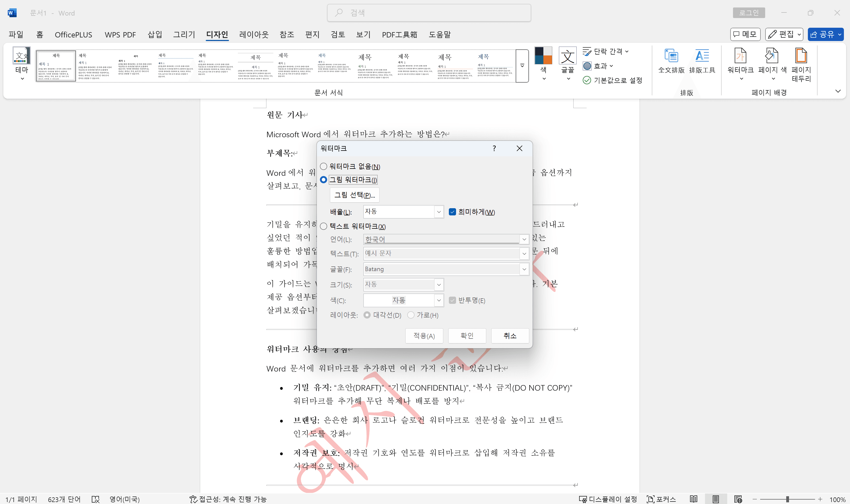Viewport: 850px width, 504px height.
Task: Select No watermark (워터마크 없음) radio
Action: (324, 166)
